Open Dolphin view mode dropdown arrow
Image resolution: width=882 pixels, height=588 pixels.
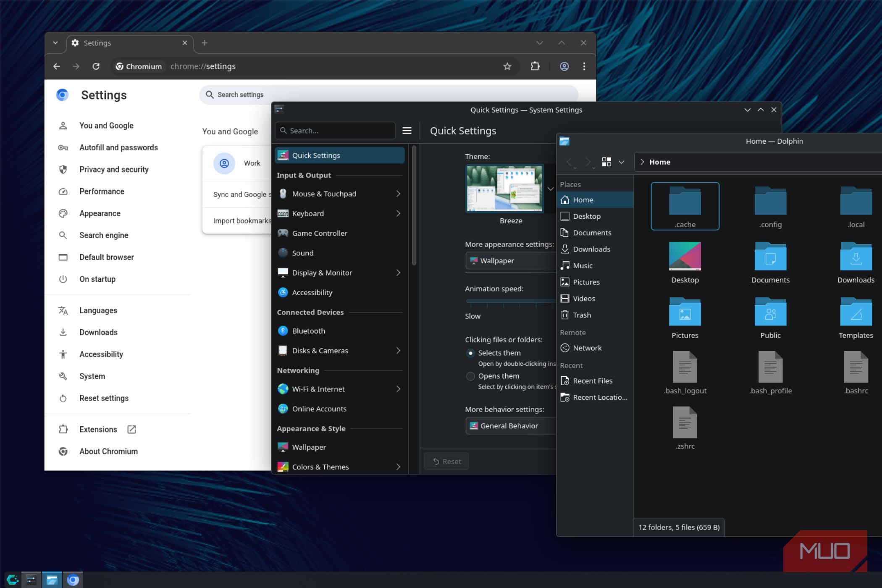[x=622, y=162]
